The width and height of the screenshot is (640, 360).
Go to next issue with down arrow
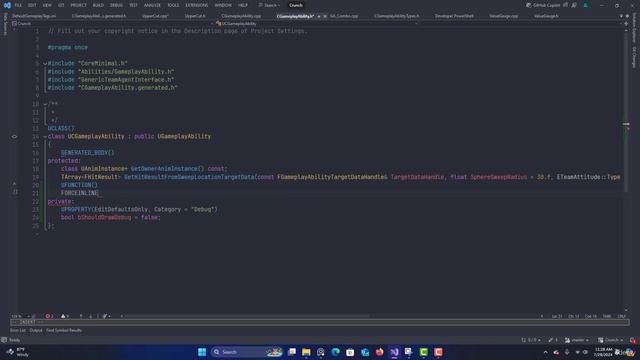click(91, 316)
